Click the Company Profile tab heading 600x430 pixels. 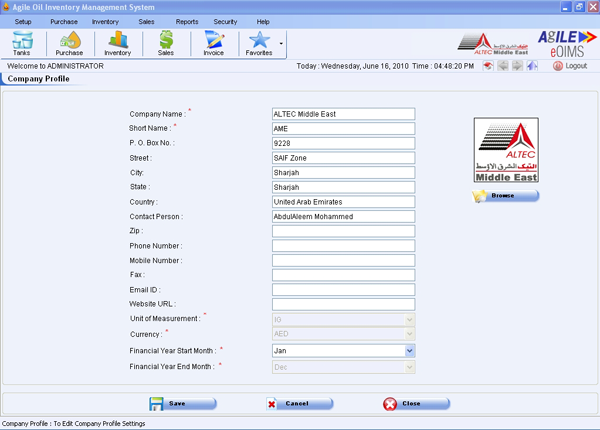[38, 79]
